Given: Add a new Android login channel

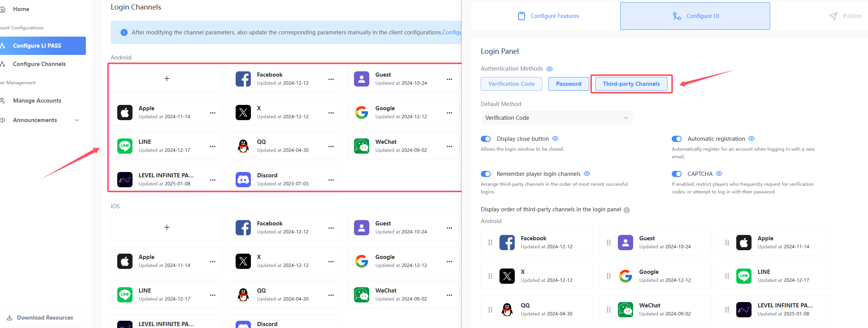Looking at the screenshot, I should click(167, 79).
